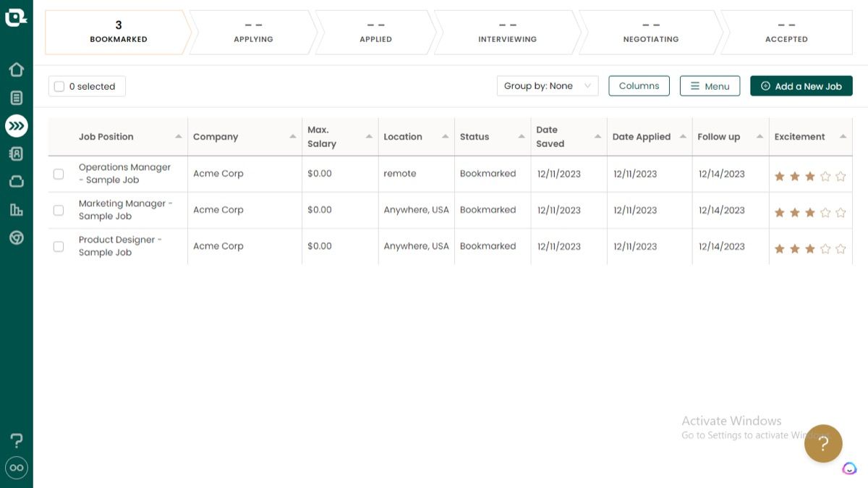Set third star for Marketing Manager excitement

point(810,212)
